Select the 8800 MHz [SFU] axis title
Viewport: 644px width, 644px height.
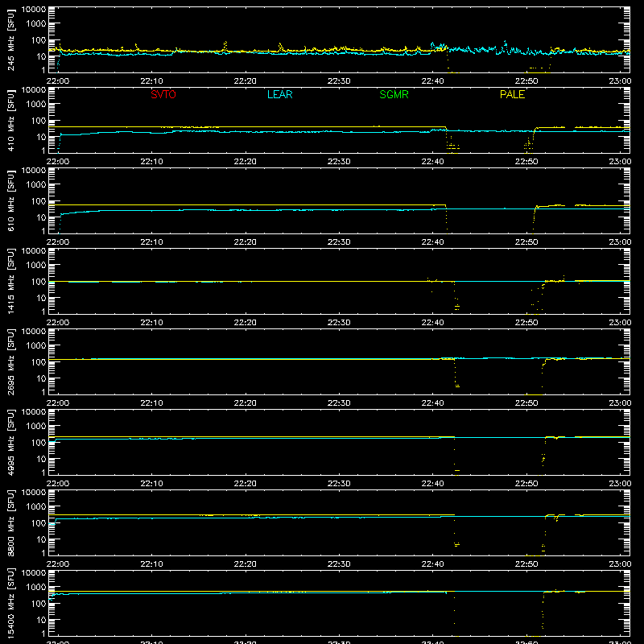(10, 522)
